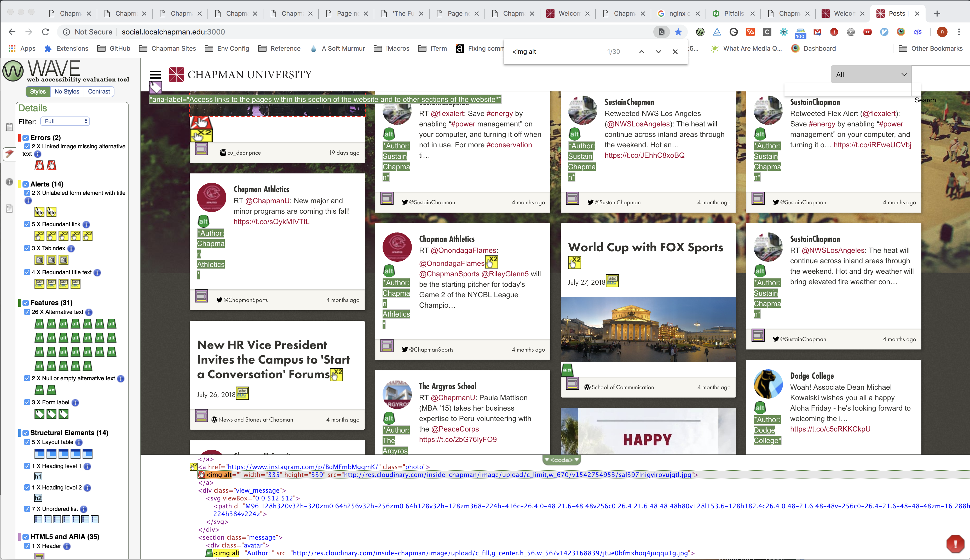The image size is (970, 560).
Task: Click the h1 icon under Heading level 1
Action: click(38, 476)
